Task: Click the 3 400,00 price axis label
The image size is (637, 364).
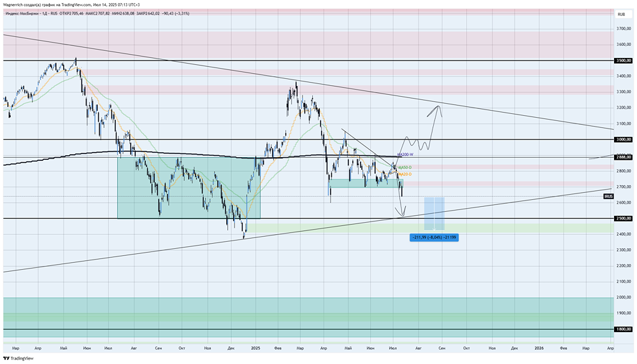Action: pyautogui.click(x=624, y=76)
